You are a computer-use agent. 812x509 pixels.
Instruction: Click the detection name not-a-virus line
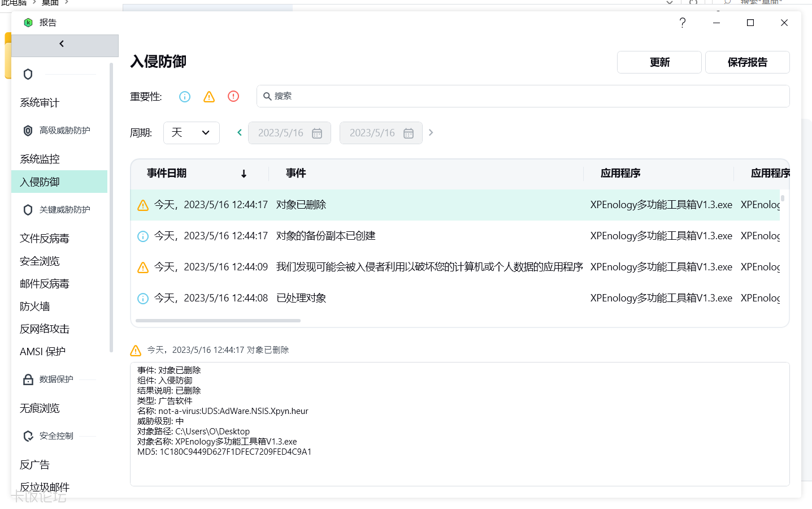coord(223,411)
